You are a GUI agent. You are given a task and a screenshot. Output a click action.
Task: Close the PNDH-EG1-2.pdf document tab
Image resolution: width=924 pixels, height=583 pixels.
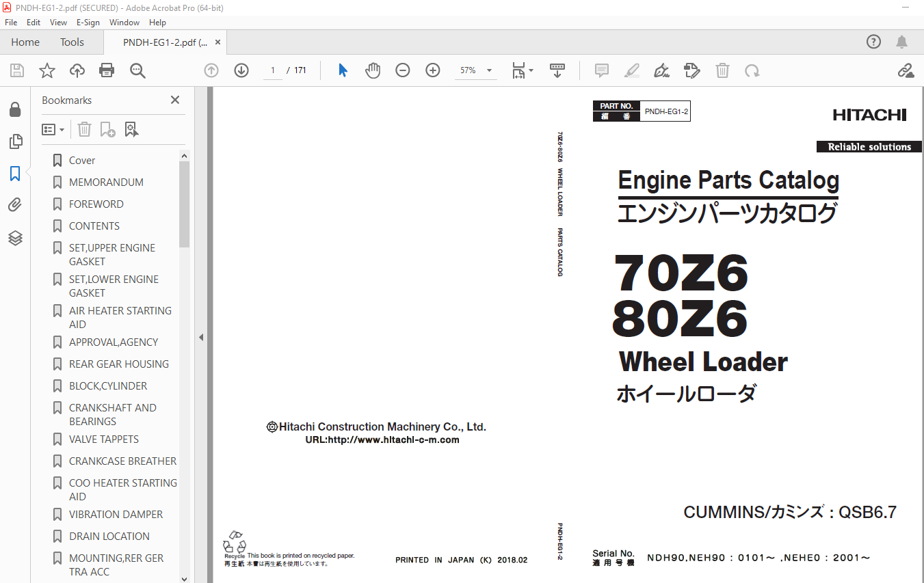[x=218, y=42]
